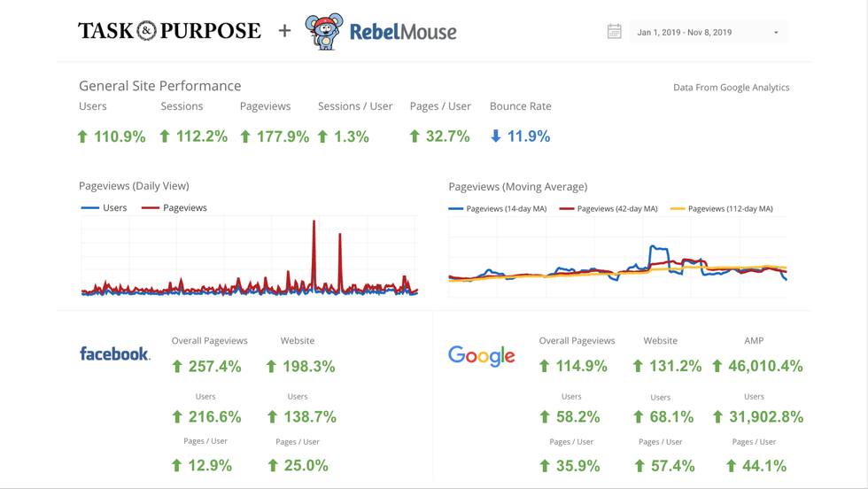Toggle the Pageviews (14-day MA) legend entry
868x489 pixels.
(497, 209)
